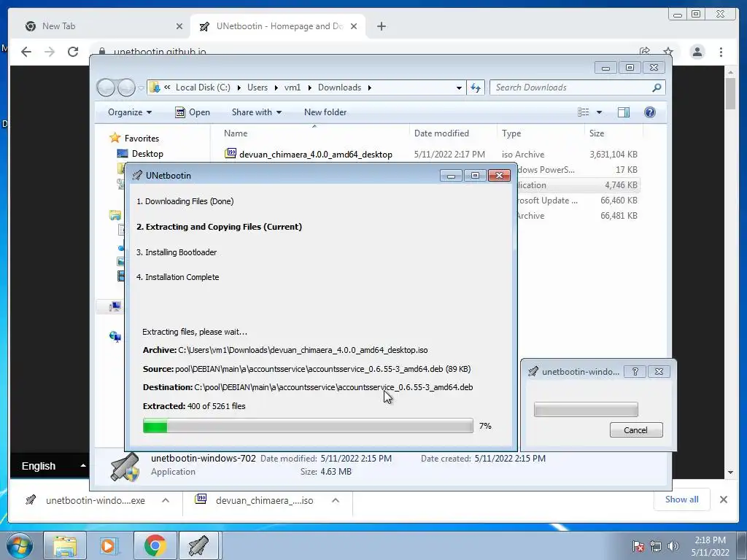Click vm1 in the breadcrumb path

pos(293,87)
